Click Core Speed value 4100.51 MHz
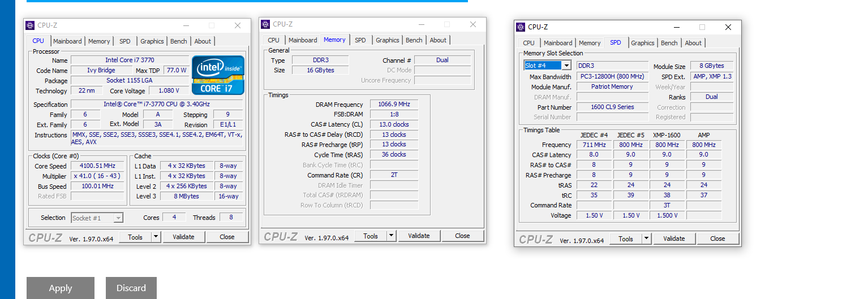Viewport: 868px width, 299px height. point(98,166)
